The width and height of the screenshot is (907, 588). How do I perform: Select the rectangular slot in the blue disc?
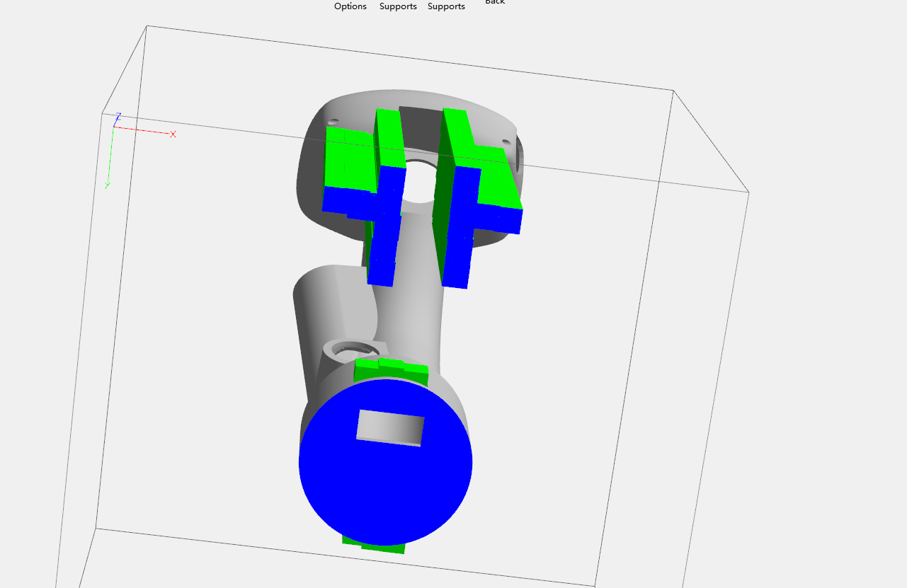click(391, 427)
